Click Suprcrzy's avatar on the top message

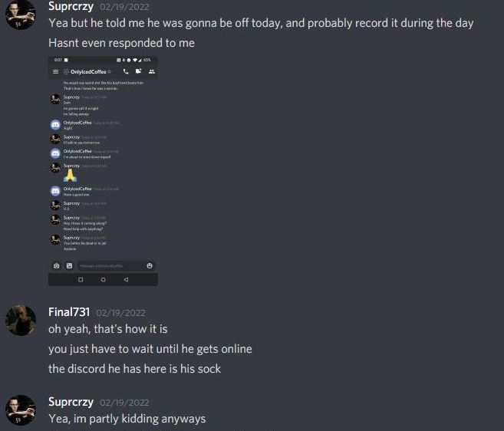[x=21, y=15]
